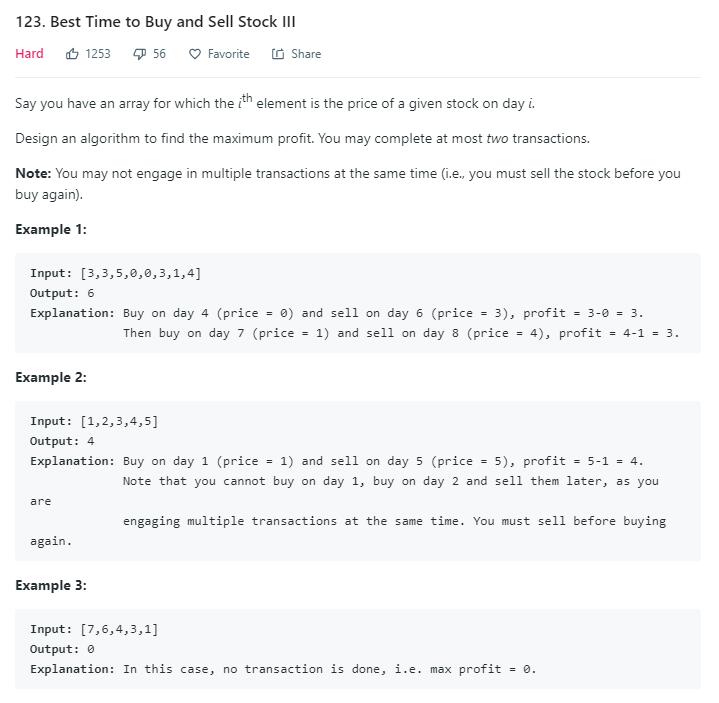Viewport: 719px width, 703px height.
Task: Click the Example 3 heading
Action: tap(51, 585)
